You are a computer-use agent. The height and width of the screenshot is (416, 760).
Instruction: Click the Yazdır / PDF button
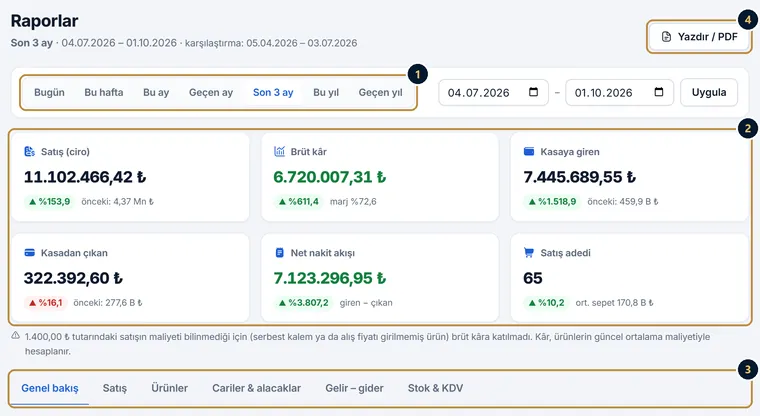pyautogui.click(x=699, y=37)
